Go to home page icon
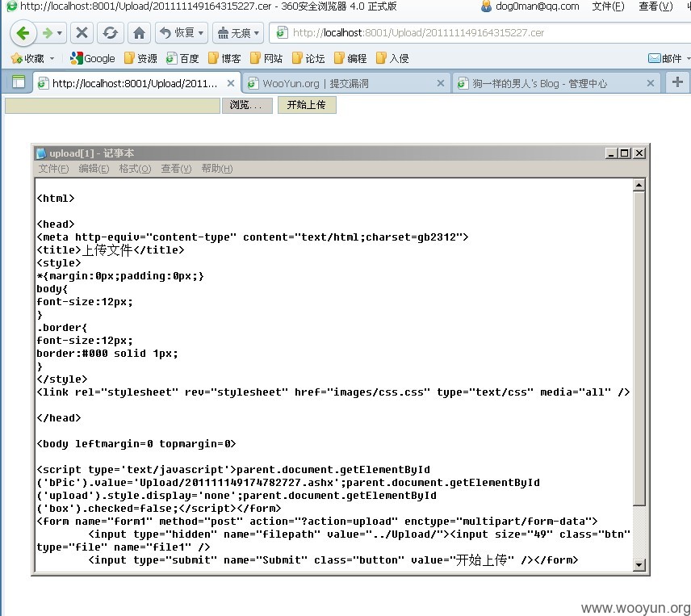Viewport: 691px width, 616px height. click(x=140, y=33)
